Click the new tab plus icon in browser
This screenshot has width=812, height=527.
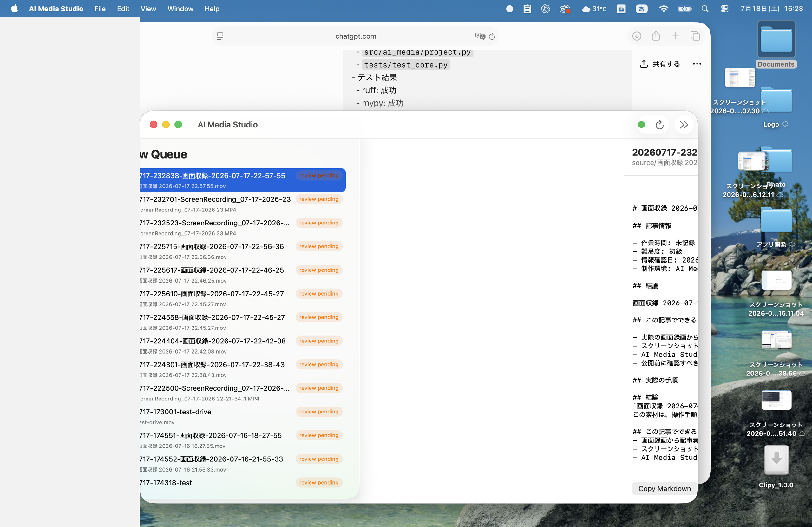click(x=676, y=36)
